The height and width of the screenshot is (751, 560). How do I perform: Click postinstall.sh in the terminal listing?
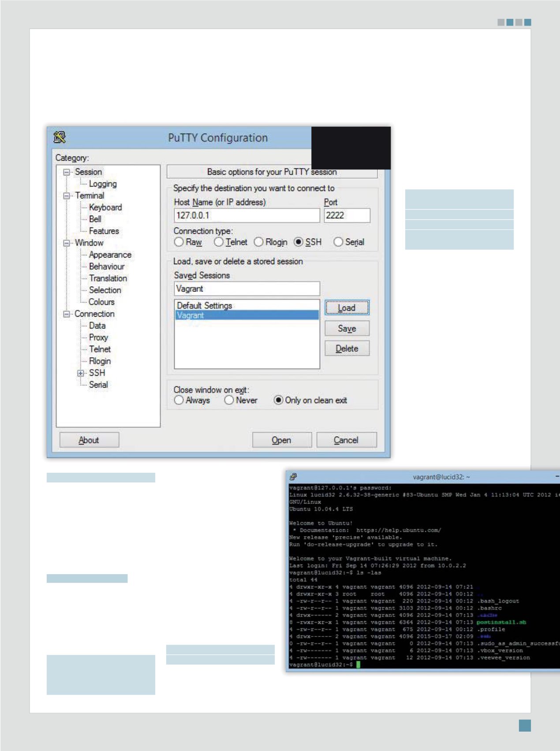(501, 622)
